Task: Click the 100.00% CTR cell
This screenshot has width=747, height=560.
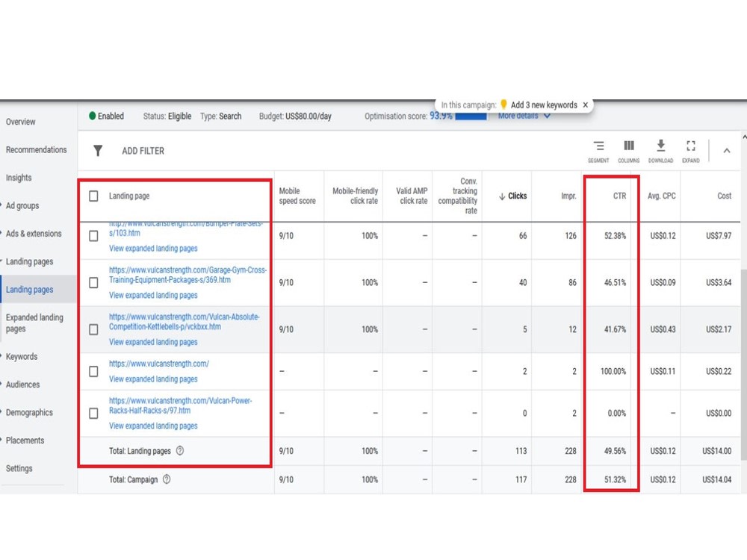Action: click(613, 371)
